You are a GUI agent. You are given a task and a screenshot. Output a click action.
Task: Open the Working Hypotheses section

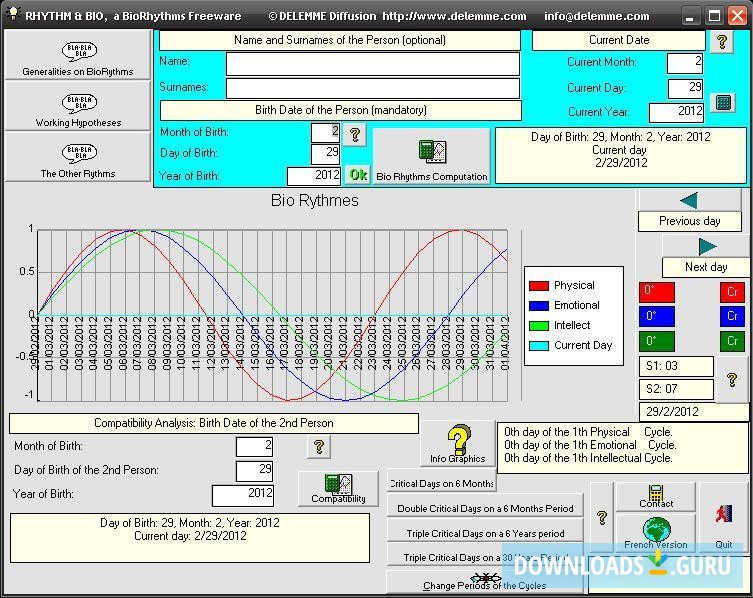point(78,107)
